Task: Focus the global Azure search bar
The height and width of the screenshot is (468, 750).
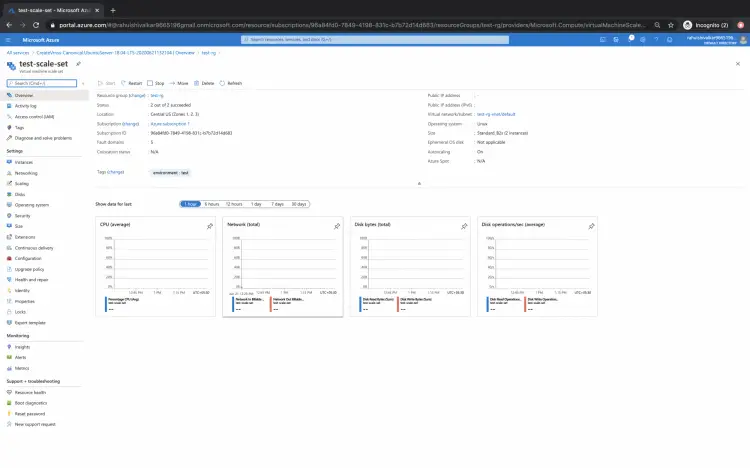Action: pos(375,40)
